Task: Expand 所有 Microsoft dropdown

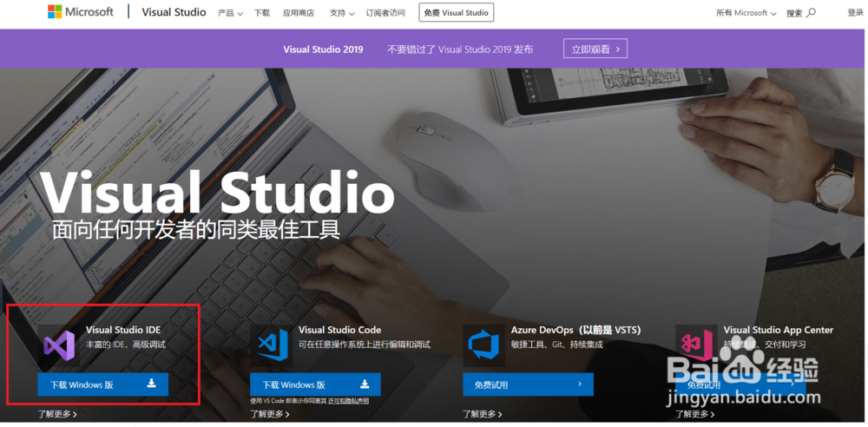Action: [746, 13]
